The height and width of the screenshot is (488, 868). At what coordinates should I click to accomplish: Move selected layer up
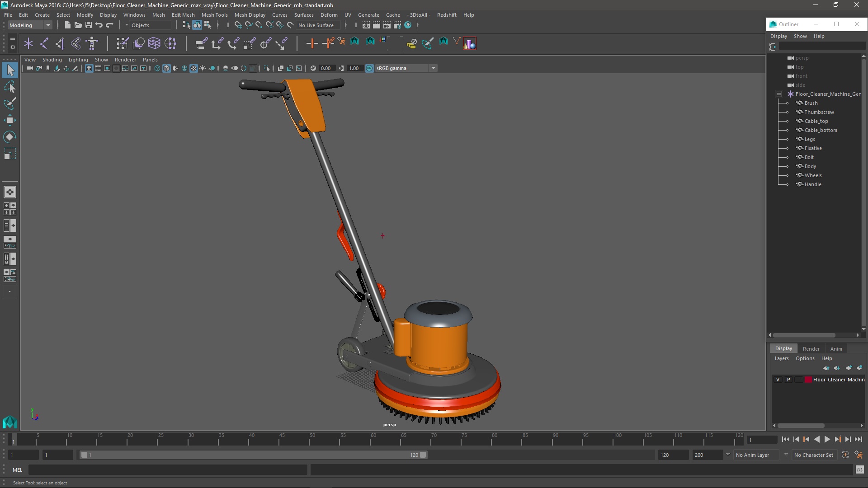point(826,368)
